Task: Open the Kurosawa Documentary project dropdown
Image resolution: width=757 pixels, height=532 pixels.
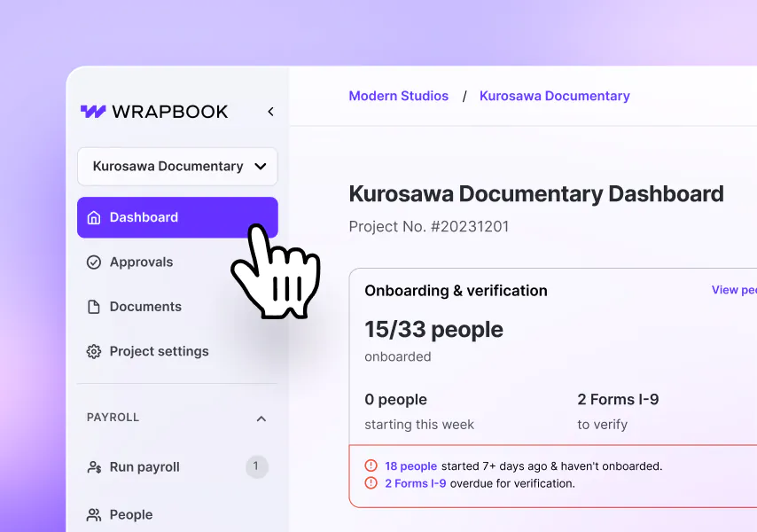Action: pos(177,167)
